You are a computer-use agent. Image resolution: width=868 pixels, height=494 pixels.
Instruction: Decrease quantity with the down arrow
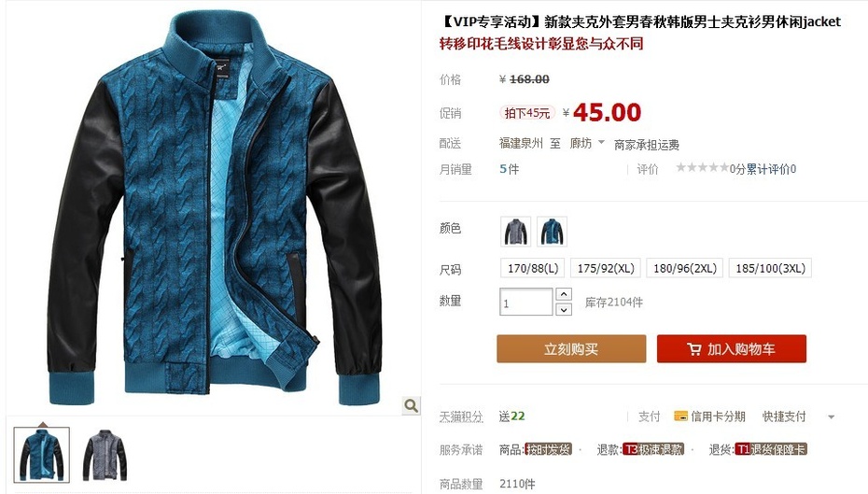tap(564, 310)
